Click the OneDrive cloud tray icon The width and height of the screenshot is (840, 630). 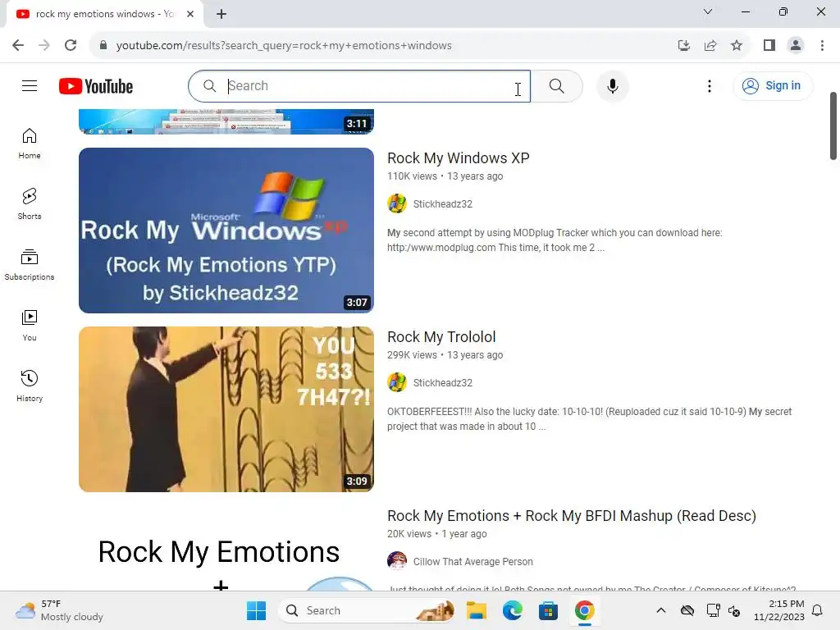(x=687, y=610)
